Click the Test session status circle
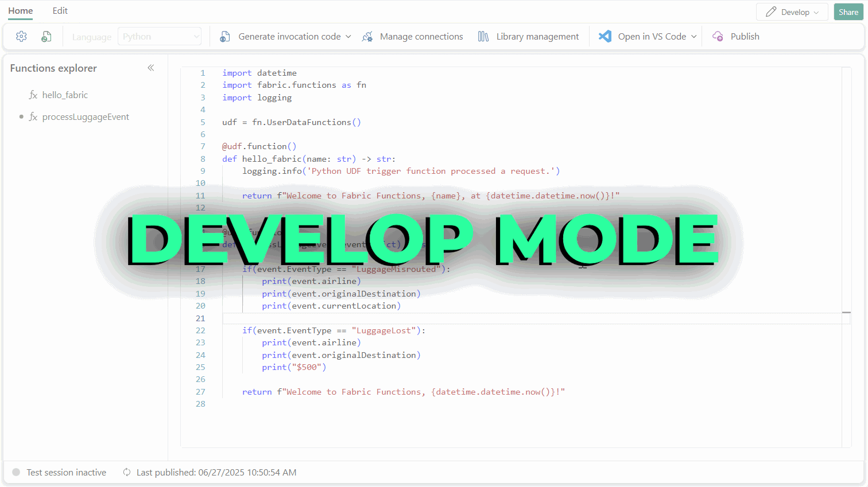Viewport: 868px width, 487px height. [x=16, y=473]
